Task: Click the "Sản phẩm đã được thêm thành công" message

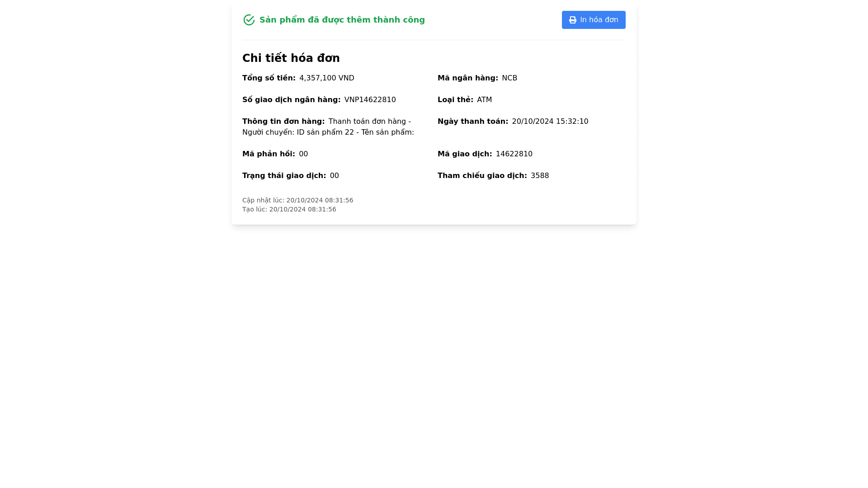Action: [x=342, y=20]
